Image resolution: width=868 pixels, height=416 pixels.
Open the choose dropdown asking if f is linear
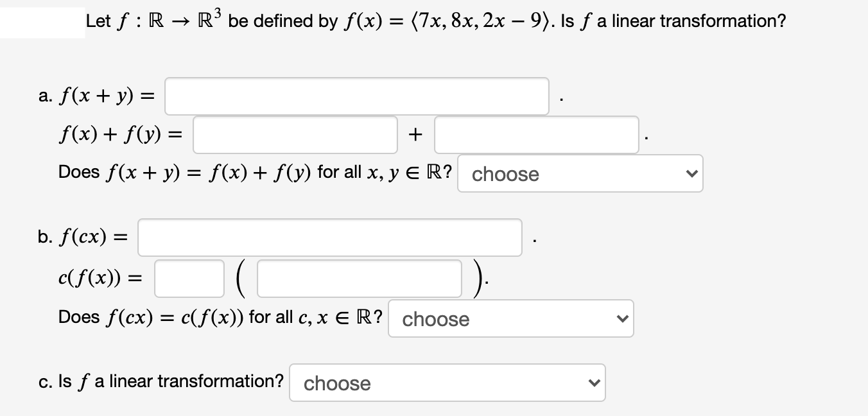tap(447, 382)
